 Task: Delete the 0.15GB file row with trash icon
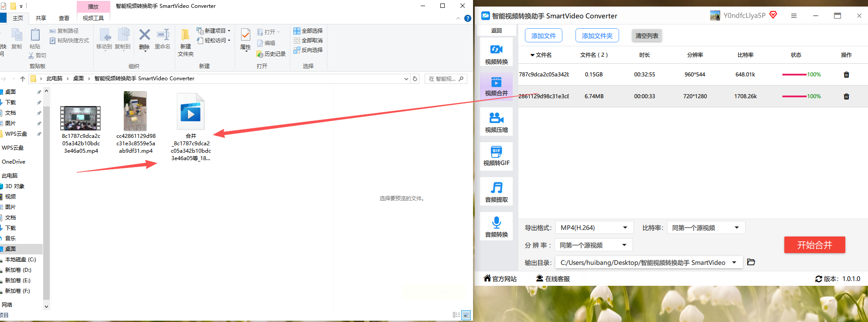pos(846,75)
